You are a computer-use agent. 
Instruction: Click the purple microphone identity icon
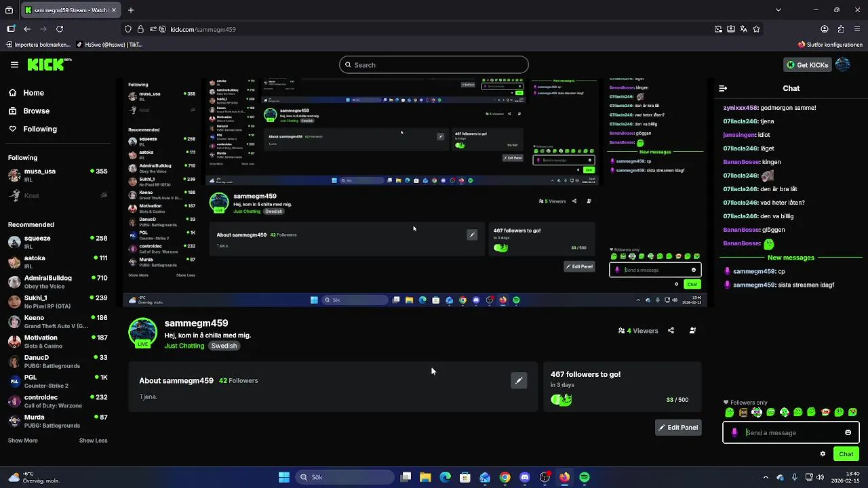[734, 432]
